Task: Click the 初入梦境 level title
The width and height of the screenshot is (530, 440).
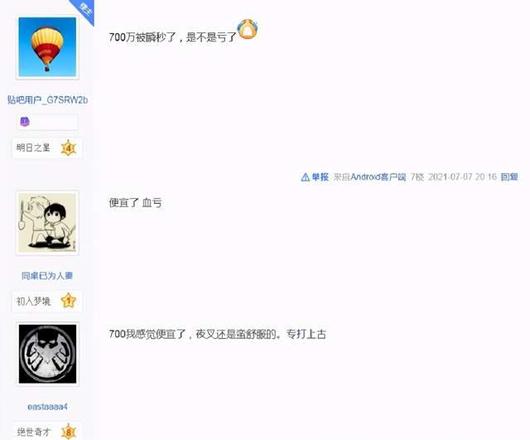Action: pos(33,301)
